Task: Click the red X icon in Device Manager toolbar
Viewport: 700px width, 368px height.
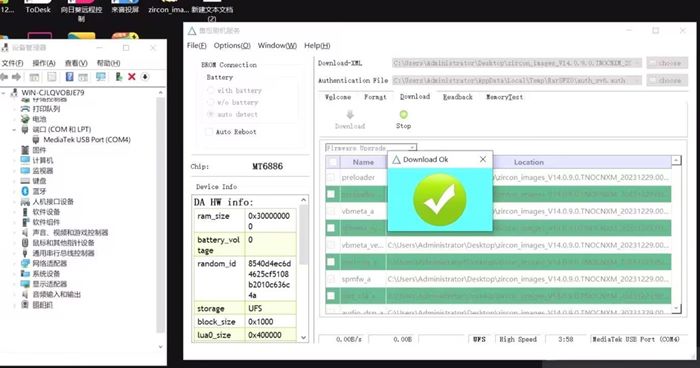Action: point(132,77)
